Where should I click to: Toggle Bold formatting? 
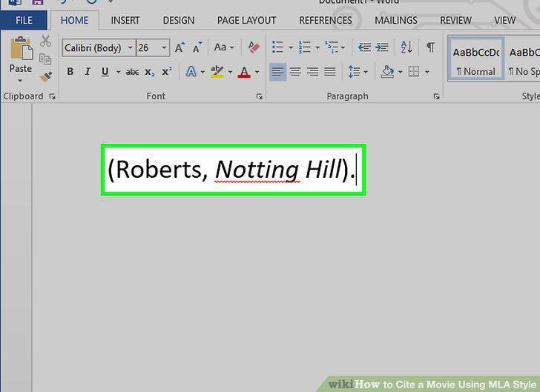(70, 72)
